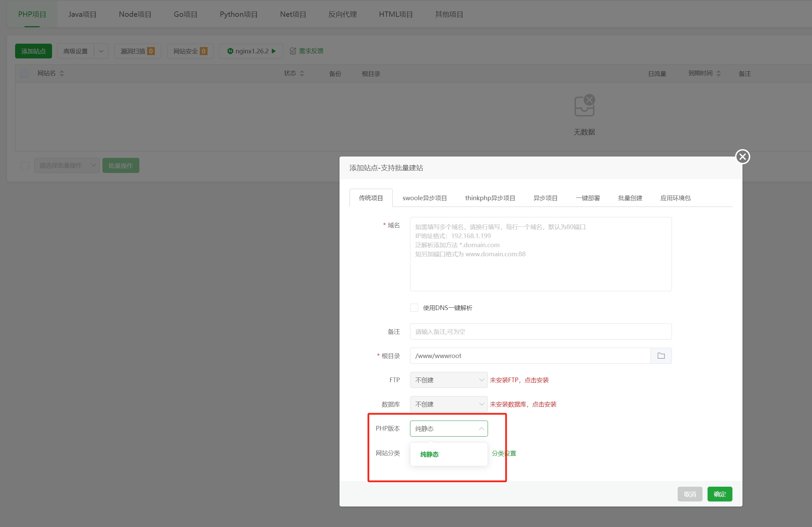Switch to Java项目 tab

(82, 14)
